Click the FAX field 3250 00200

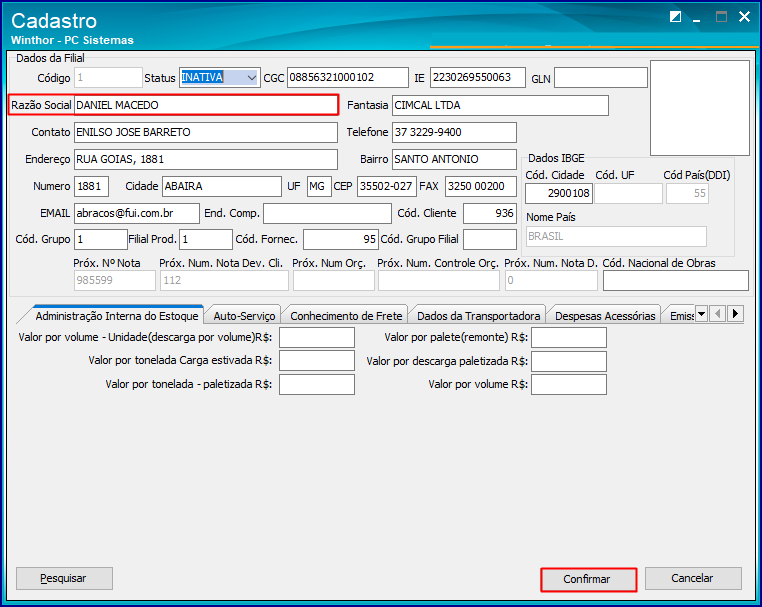[x=481, y=187]
